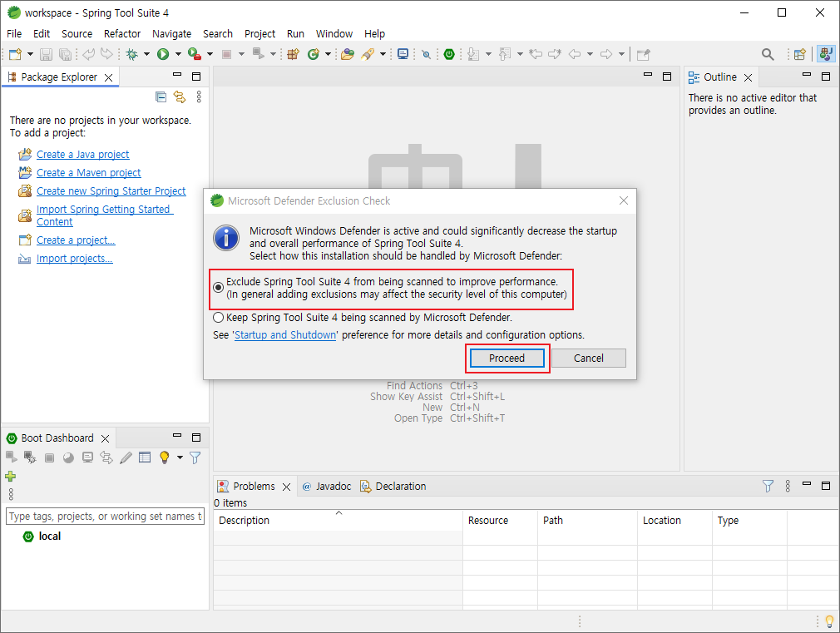This screenshot has height=633, width=840.
Task: Minimize the Package Explorer view
Action: click(177, 75)
